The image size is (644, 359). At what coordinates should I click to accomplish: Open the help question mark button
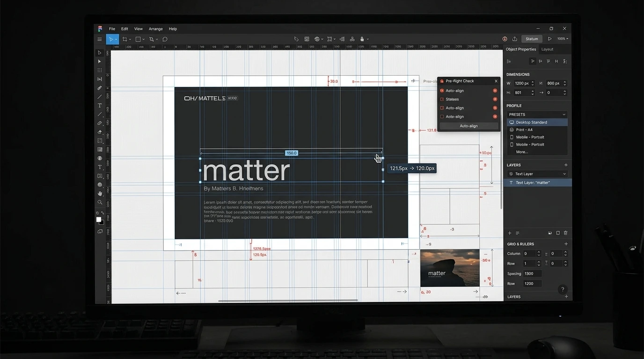coord(563,289)
